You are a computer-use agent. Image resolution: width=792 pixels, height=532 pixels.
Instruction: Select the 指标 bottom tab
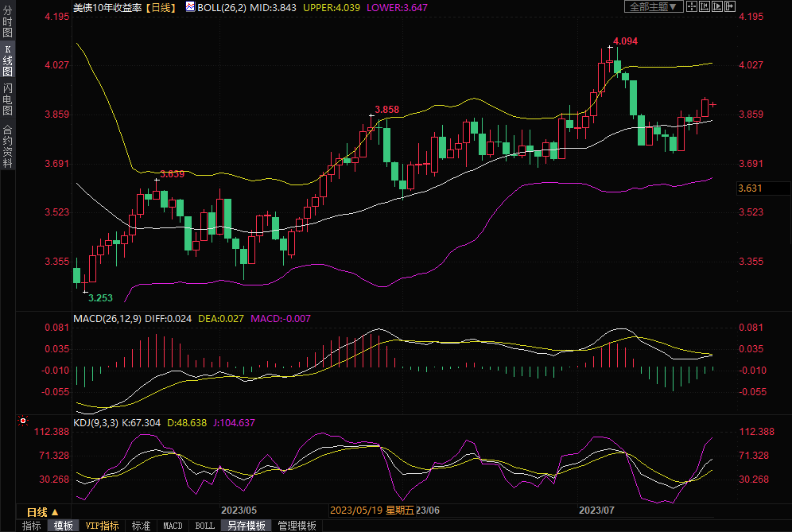point(32,526)
